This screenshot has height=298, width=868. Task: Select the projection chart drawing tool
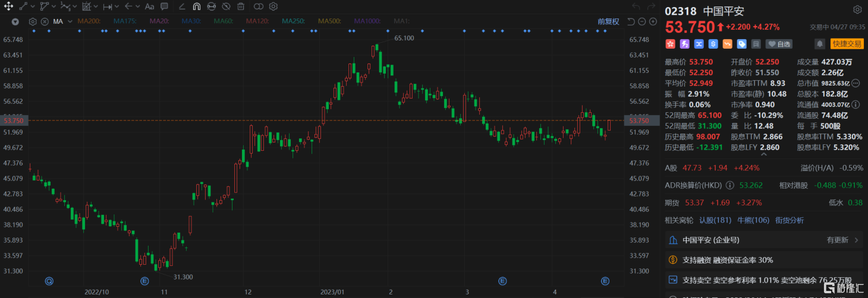point(87,7)
